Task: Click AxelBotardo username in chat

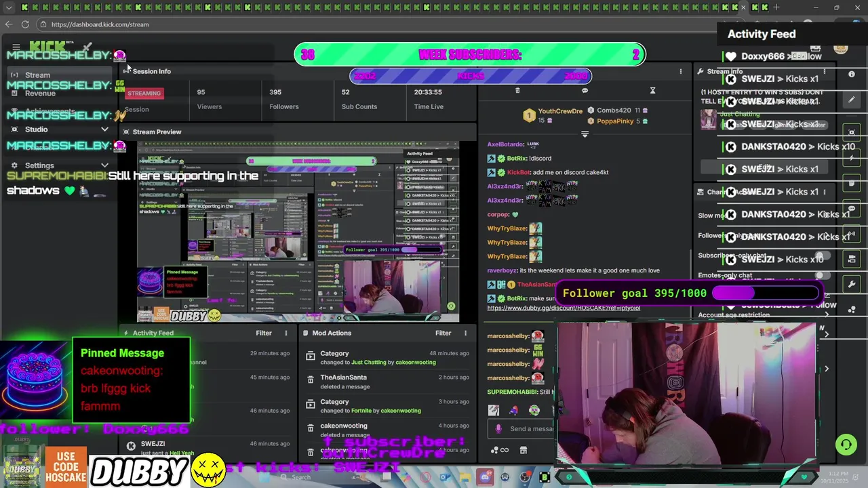Action: coord(505,144)
